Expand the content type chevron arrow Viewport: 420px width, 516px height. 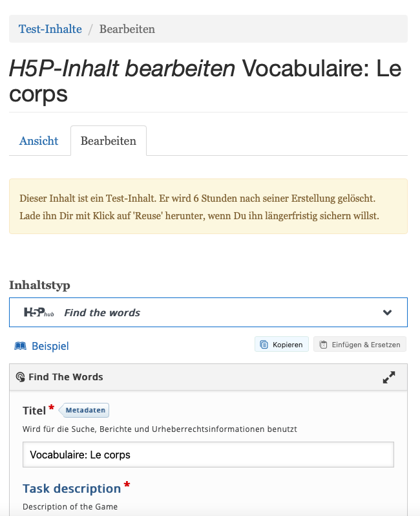click(x=387, y=312)
